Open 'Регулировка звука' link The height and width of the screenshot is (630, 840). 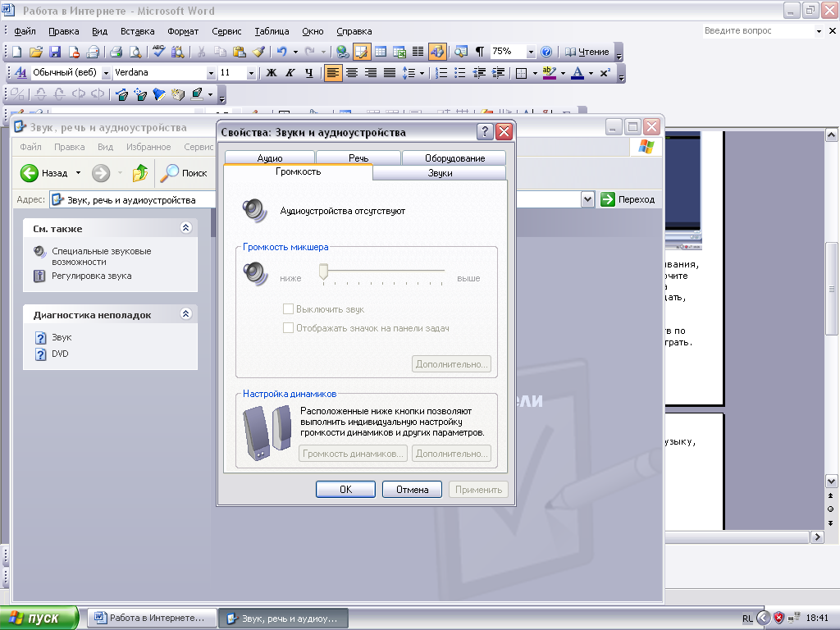[92, 276]
